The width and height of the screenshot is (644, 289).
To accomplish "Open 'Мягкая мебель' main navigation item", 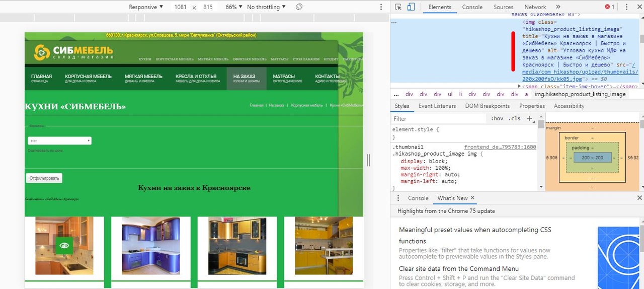I will [143, 79].
